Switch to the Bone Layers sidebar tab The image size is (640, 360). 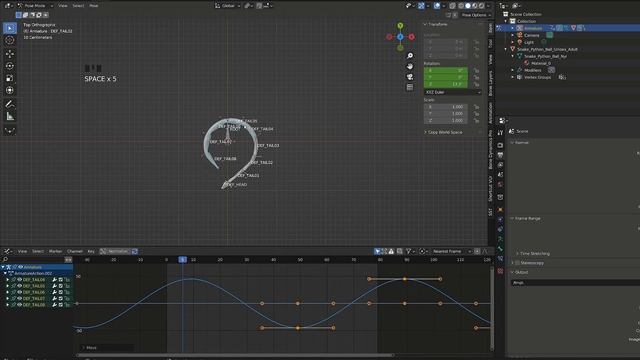(491, 83)
